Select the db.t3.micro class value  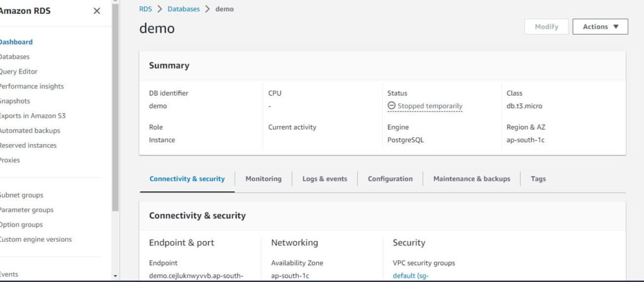coord(525,106)
